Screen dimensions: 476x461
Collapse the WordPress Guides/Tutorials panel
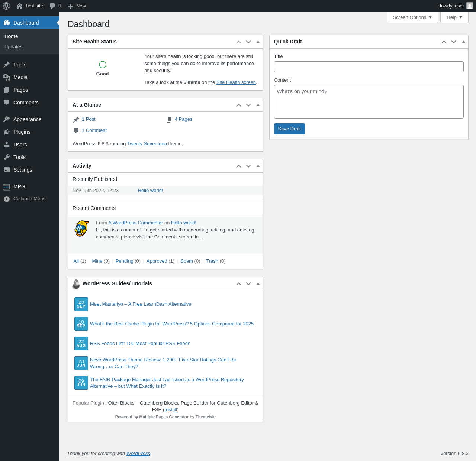pos(258,284)
